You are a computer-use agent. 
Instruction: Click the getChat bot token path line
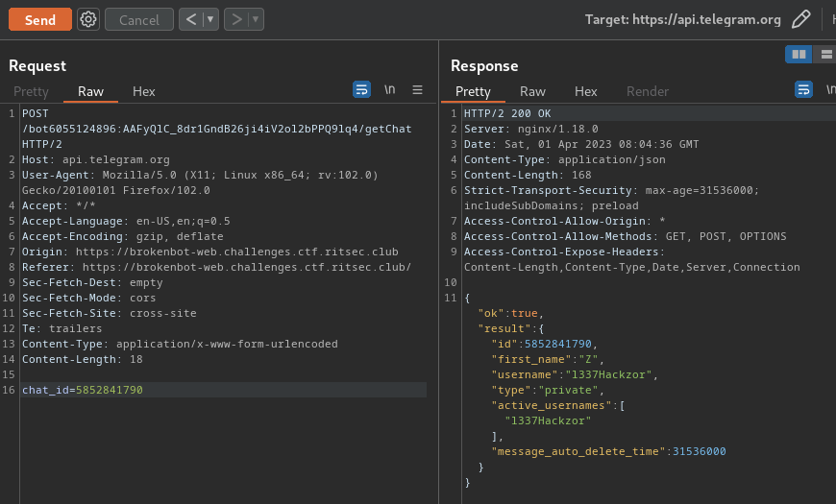(216, 129)
